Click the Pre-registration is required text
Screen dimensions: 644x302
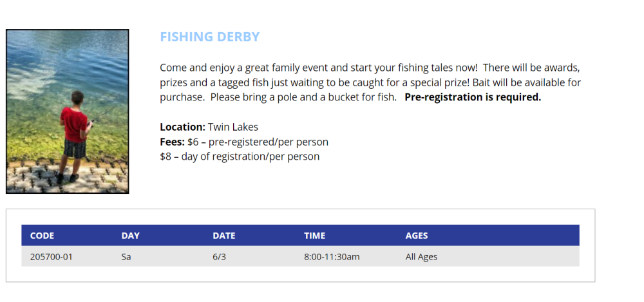pos(473,97)
